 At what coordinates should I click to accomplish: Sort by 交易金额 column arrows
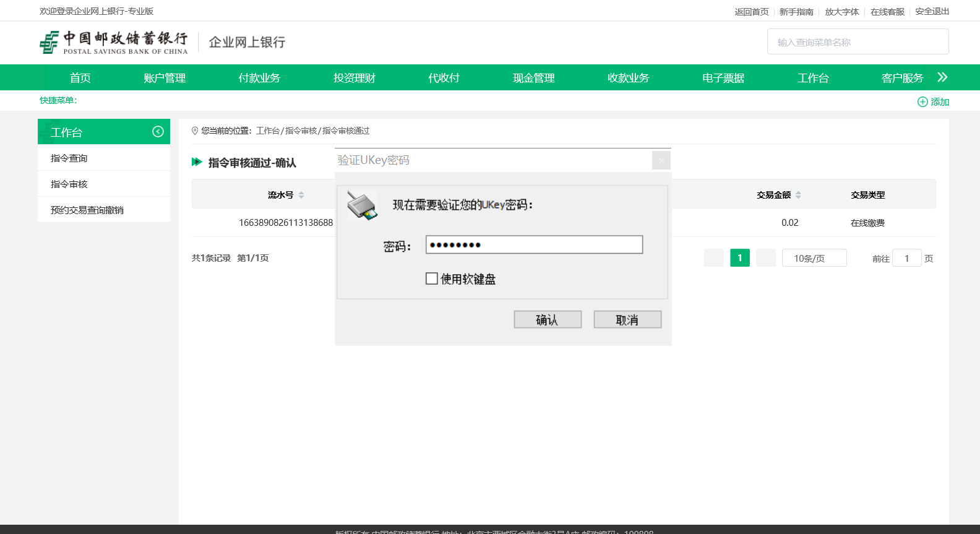pos(798,195)
